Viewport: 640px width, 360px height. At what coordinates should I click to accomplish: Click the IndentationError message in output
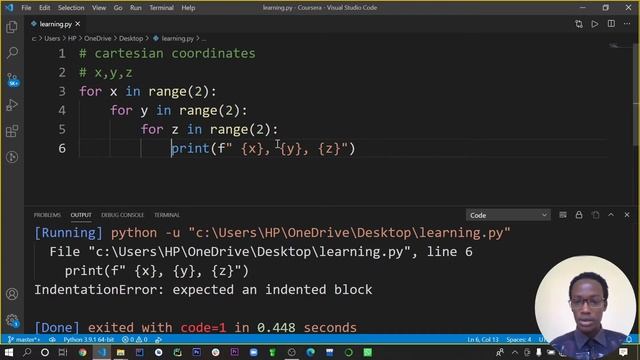pyautogui.click(x=203, y=290)
